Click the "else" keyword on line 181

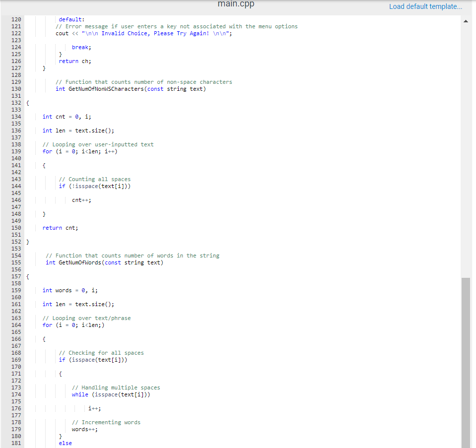tap(65, 443)
